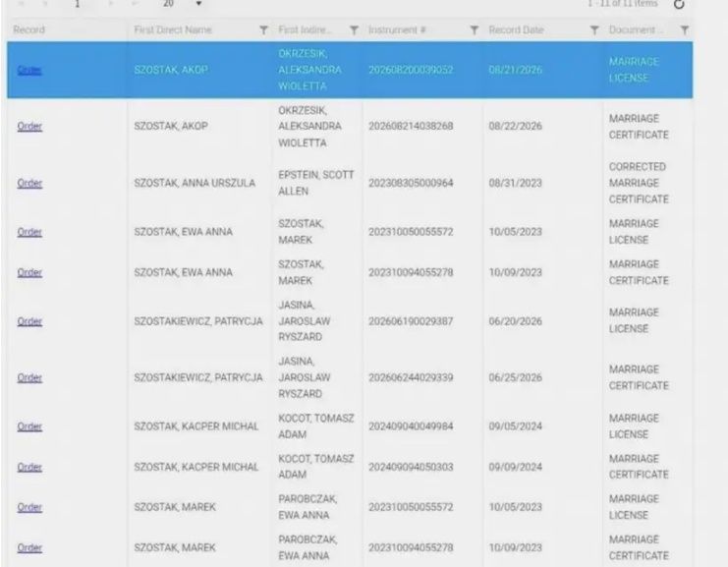Viewport: 728px width, 567px height.
Task: Select OKRZESIK, ALEKSANDRA WIOLETTA in the highlighted row
Action: point(309,70)
